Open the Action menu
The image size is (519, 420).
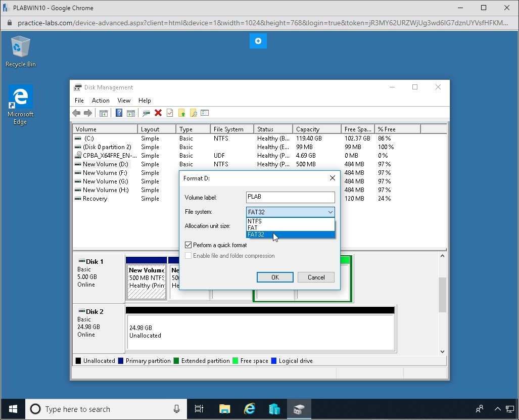coord(101,100)
